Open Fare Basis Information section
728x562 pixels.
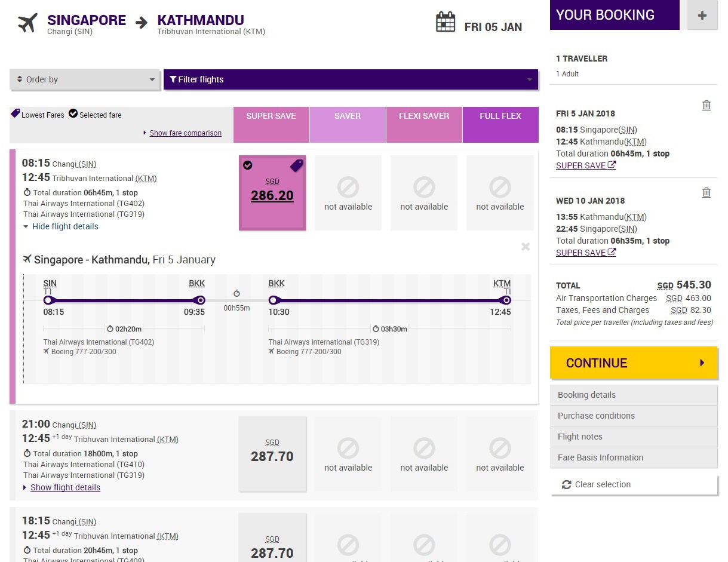(x=634, y=457)
